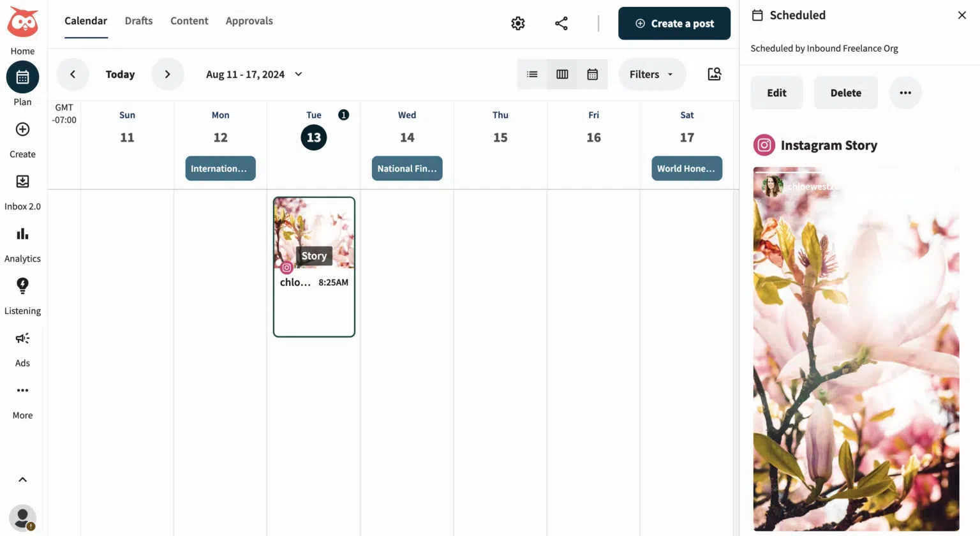
Task: Click the Create a post button
Action: pos(674,23)
